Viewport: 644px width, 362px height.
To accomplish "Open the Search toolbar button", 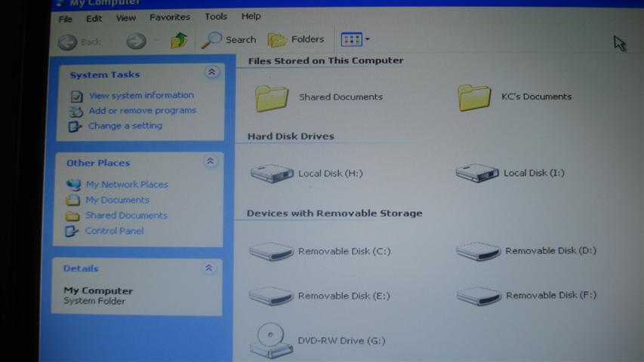I will click(x=229, y=40).
